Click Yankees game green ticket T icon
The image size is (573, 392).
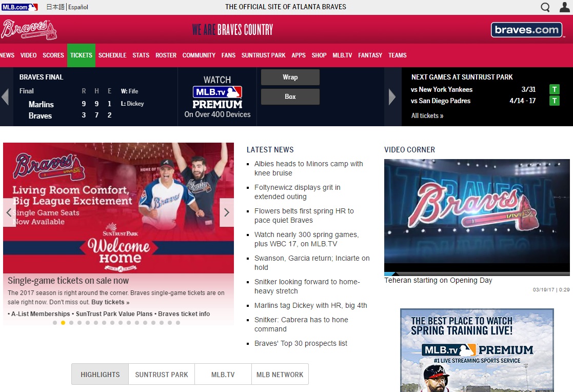(x=555, y=89)
